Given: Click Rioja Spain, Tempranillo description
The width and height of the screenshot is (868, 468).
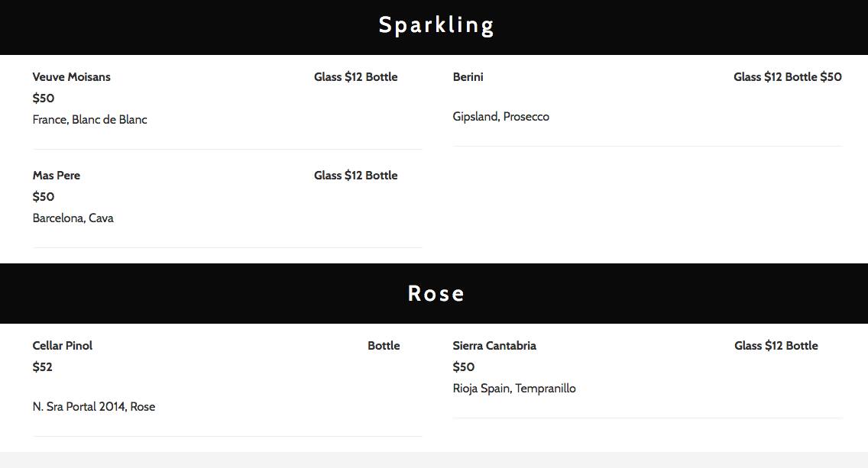Looking at the screenshot, I should pos(514,389).
